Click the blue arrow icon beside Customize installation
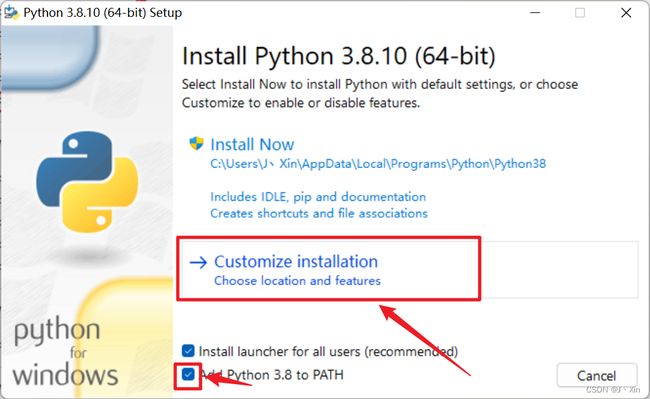 [198, 262]
